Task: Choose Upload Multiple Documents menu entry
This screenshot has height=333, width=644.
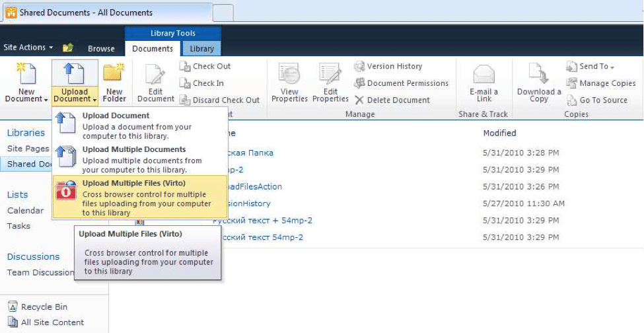Action: 139,158
